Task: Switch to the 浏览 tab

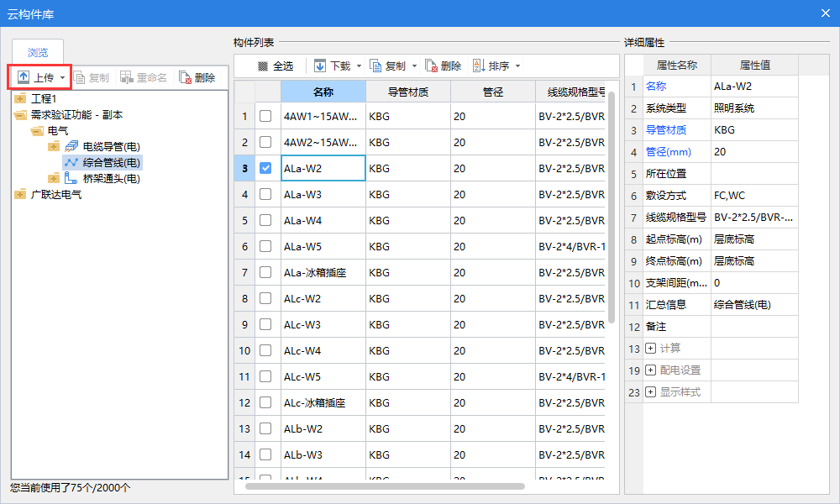Action: pos(38,53)
